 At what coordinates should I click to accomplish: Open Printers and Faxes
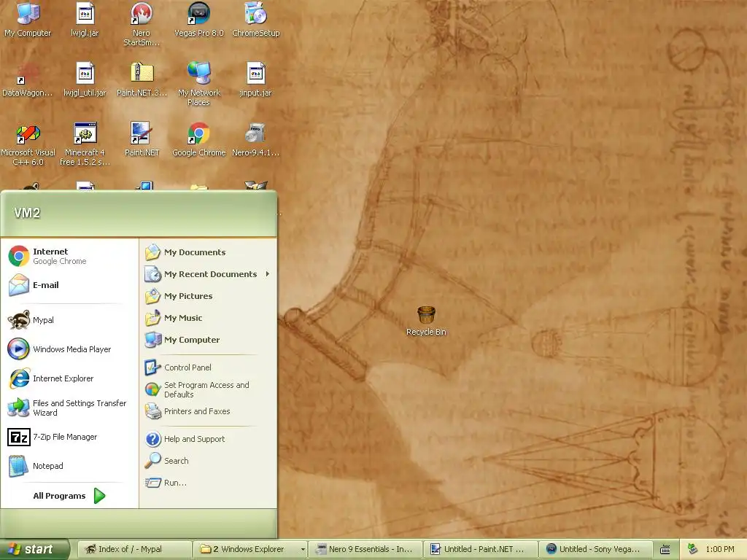(208, 411)
